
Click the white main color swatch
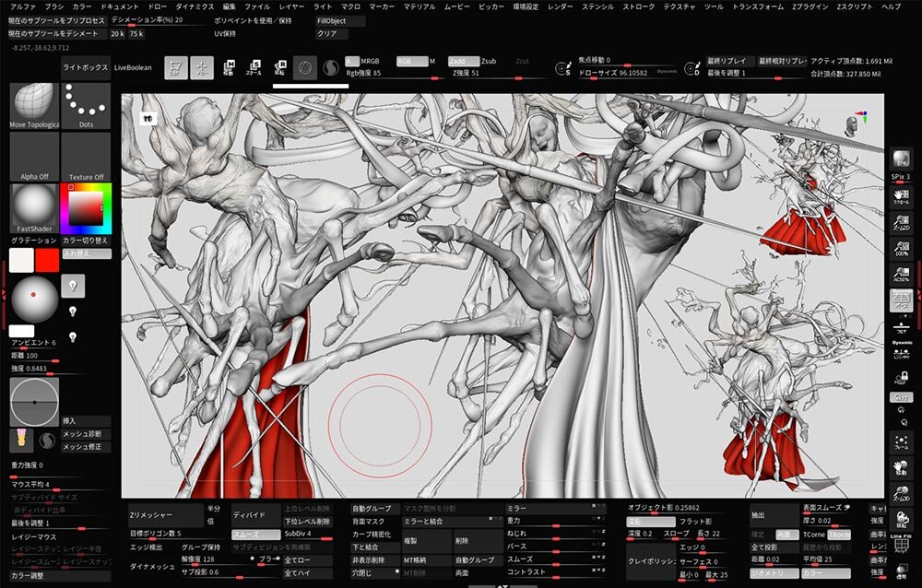21,260
